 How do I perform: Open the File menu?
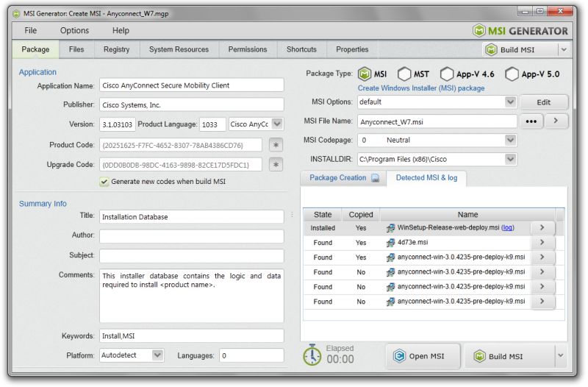coord(31,30)
